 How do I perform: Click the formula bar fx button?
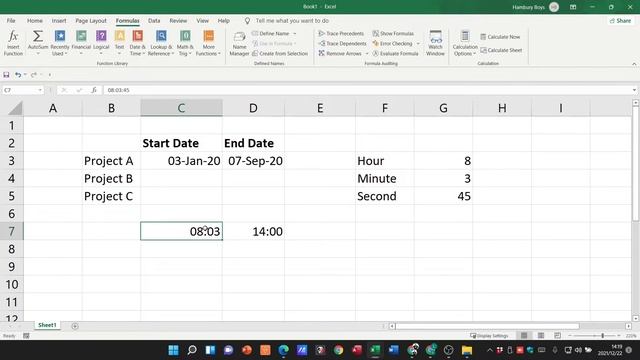click(94, 90)
